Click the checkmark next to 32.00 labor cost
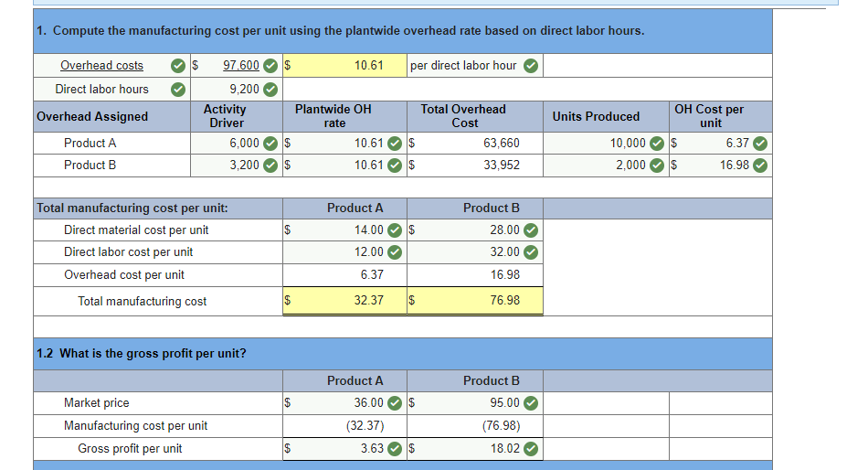868x470 pixels. 531,252
